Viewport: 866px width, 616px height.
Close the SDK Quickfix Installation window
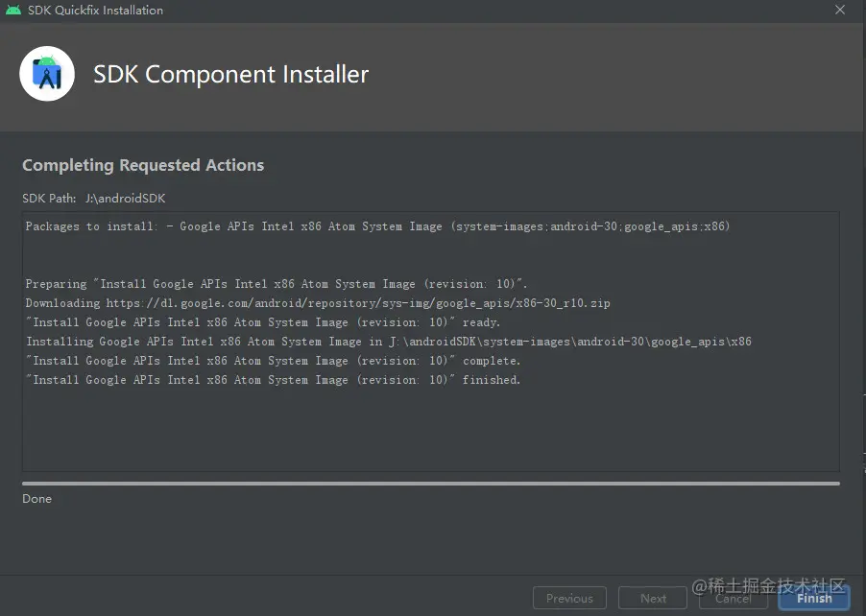pos(840,11)
